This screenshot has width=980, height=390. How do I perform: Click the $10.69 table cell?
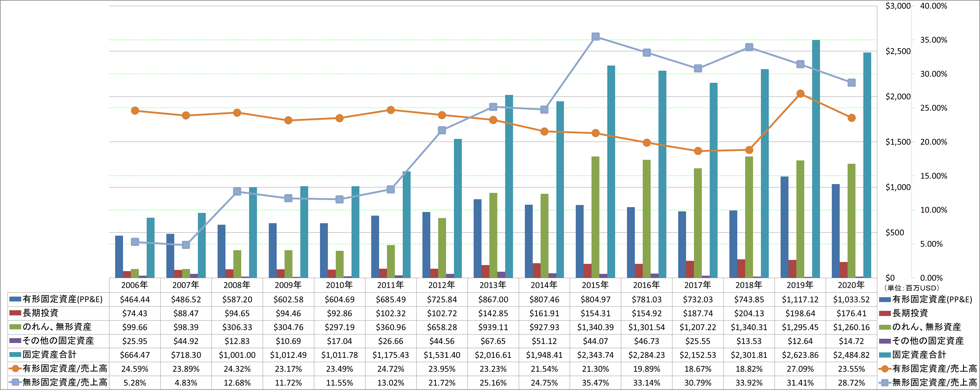click(288, 341)
